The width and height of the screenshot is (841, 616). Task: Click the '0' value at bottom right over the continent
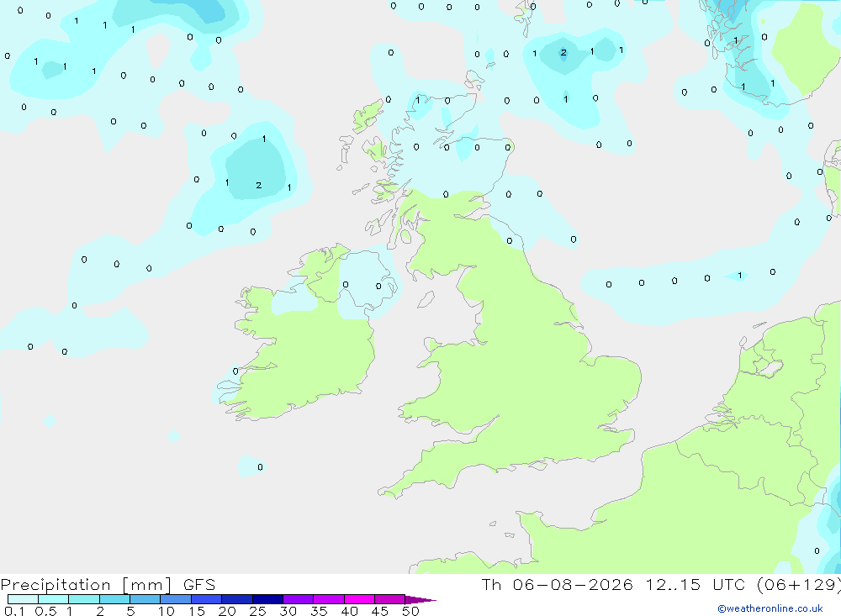point(817,550)
